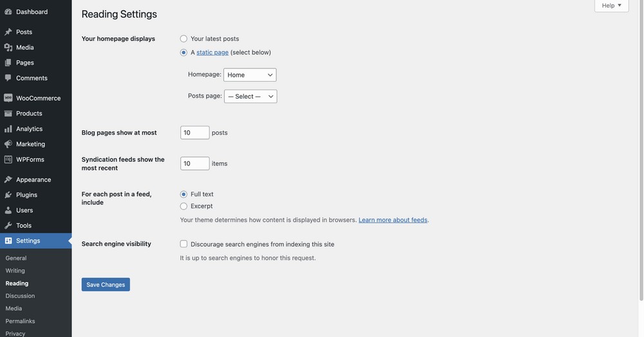The image size is (644, 337).
Task: Select the 'Your latest posts' radio button
Action: click(x=184, y=39)
